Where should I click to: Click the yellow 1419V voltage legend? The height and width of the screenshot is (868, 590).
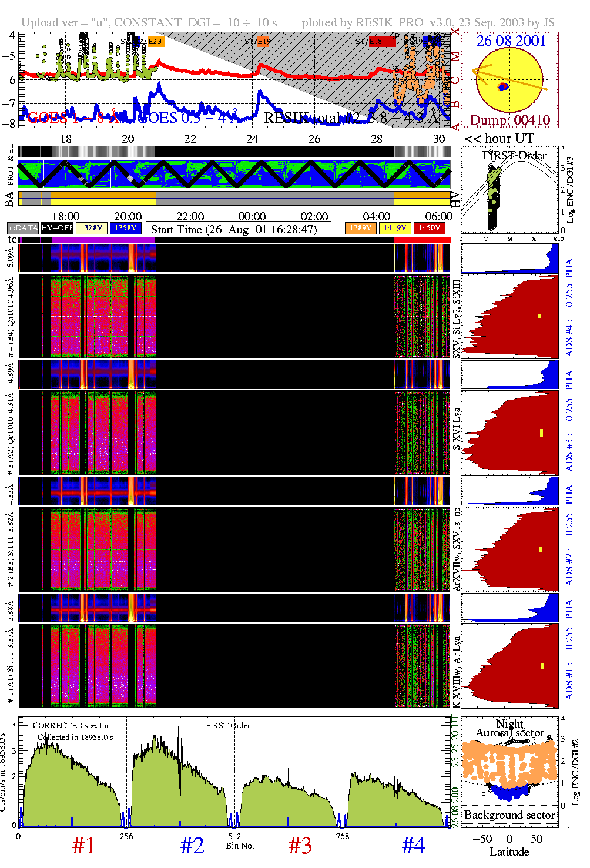pos(395,228)
